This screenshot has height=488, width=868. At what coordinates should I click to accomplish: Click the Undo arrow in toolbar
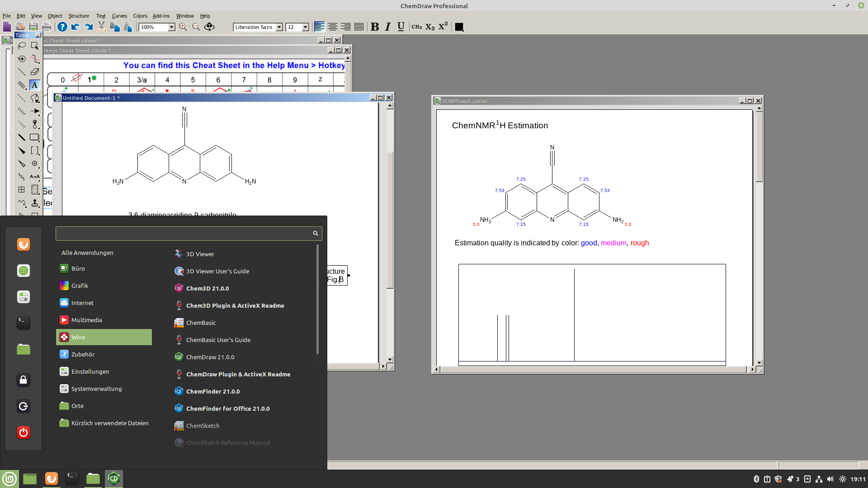coord(75,27)
